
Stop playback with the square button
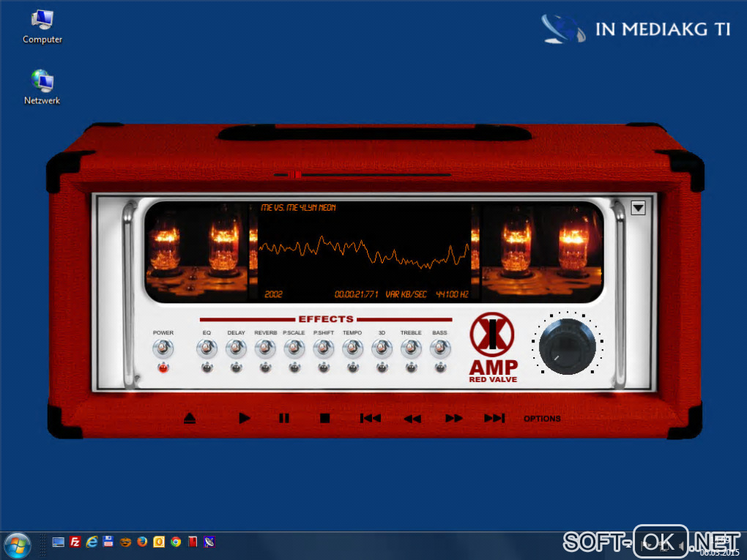click(x=325, y=418)
